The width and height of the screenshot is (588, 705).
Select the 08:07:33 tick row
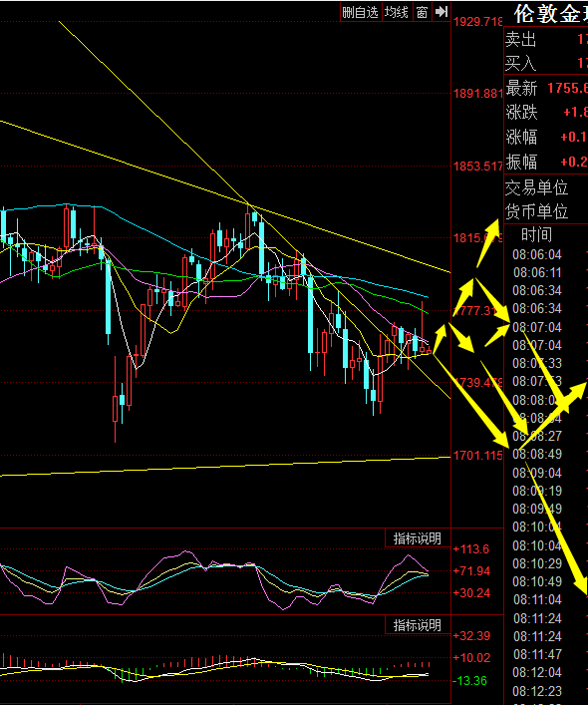537,363
